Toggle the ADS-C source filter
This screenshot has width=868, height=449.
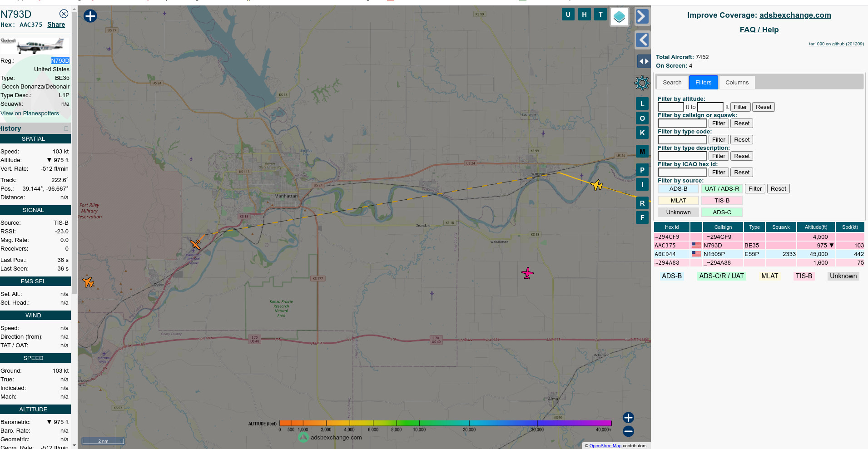coord(722,212)
